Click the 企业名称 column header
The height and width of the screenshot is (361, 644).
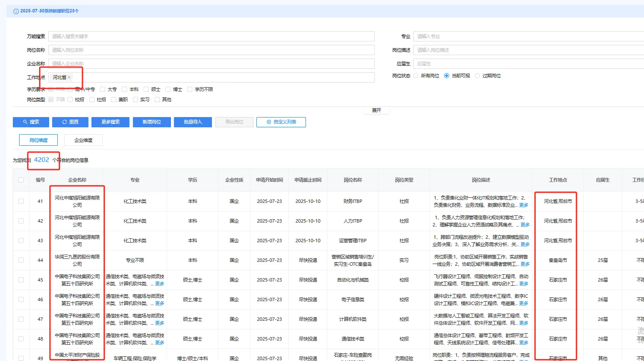click(x=77, y=180)
